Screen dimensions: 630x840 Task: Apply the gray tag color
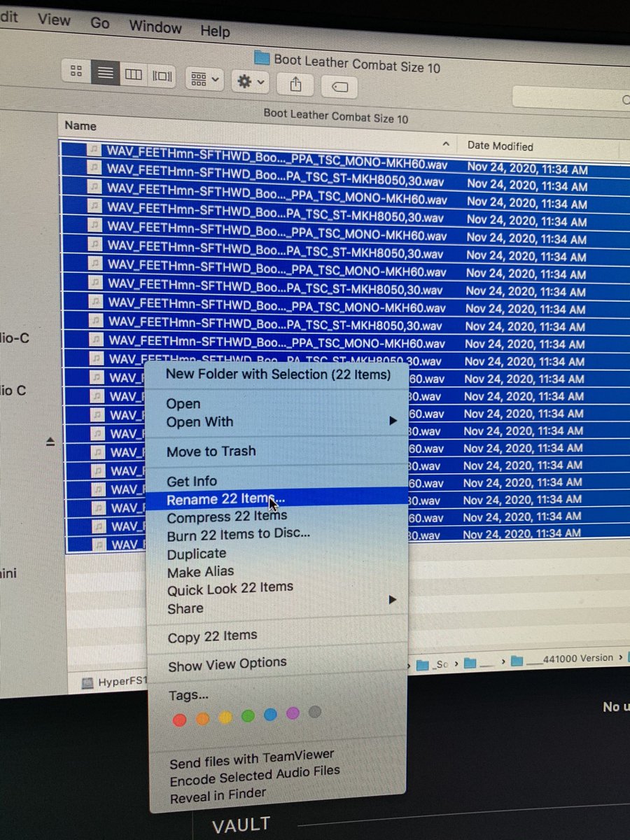pyautogui.click(x=315, y=712)
